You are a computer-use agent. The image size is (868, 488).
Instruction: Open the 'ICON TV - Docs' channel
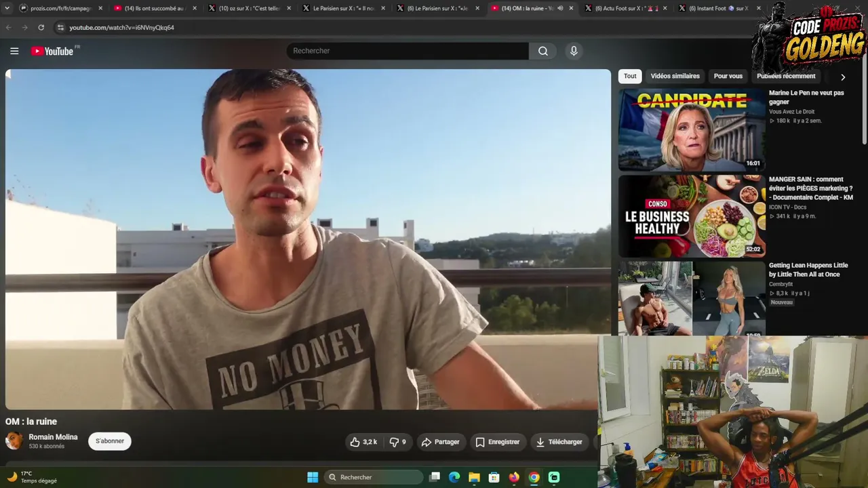point(788,207)
